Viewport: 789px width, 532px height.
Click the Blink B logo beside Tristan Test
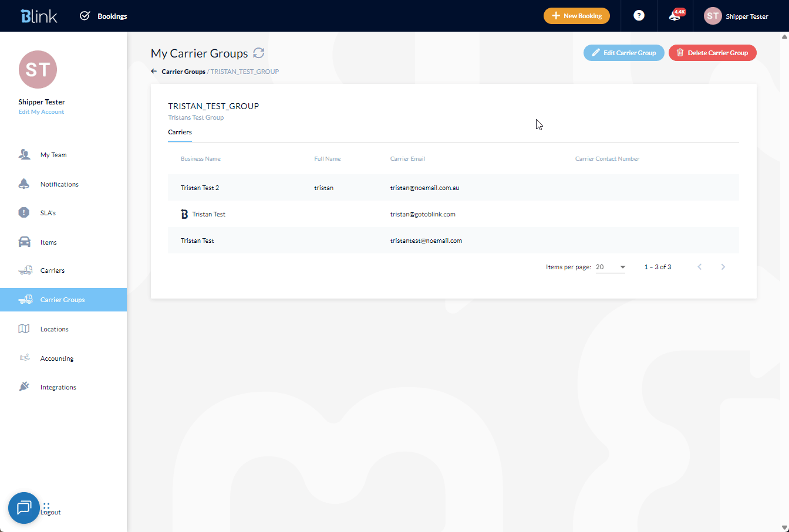184,214
